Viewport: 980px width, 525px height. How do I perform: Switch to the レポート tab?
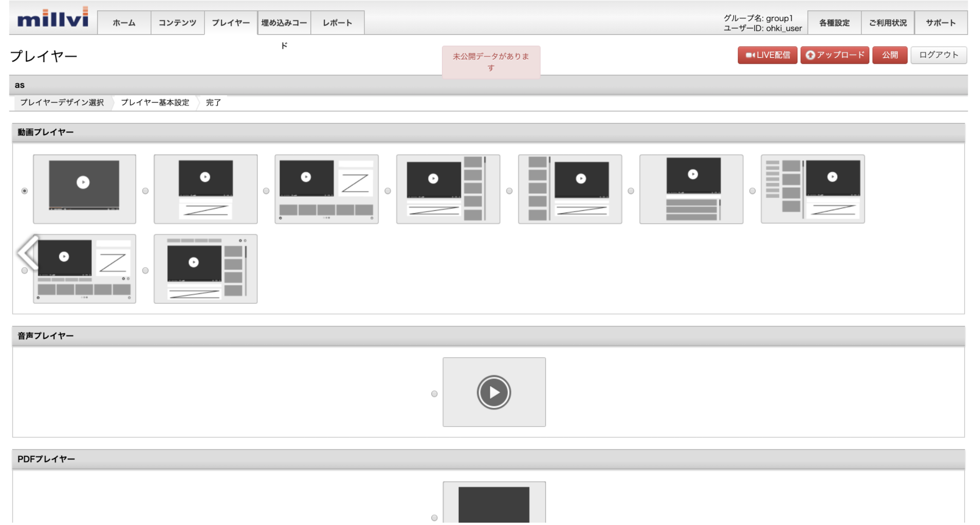click(x=336, y=23)
